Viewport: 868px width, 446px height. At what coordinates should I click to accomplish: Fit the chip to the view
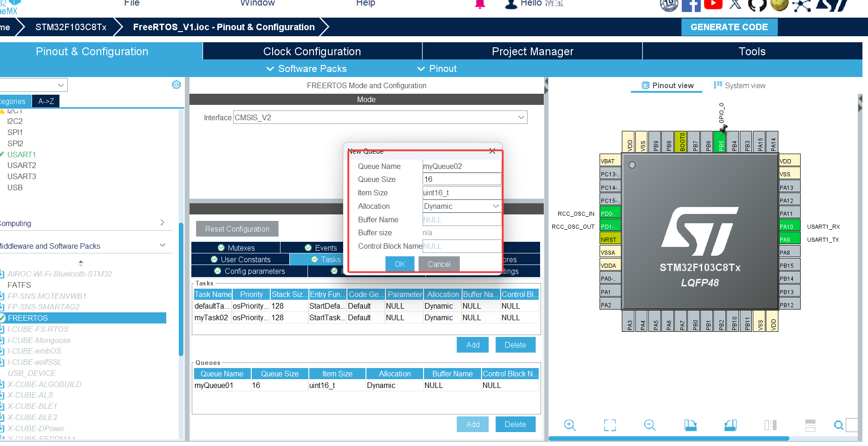(x=610, y=425)
